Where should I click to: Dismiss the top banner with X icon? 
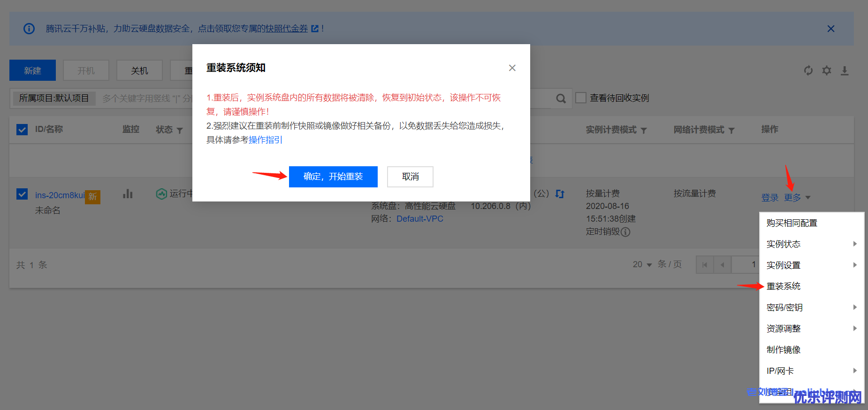[831, 29]
